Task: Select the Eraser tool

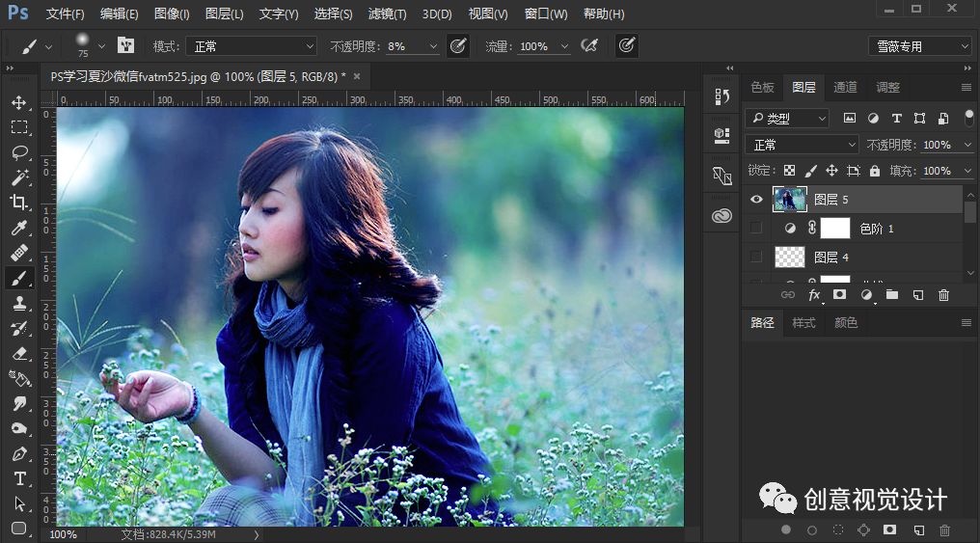Action: click(x=18, y=354)
